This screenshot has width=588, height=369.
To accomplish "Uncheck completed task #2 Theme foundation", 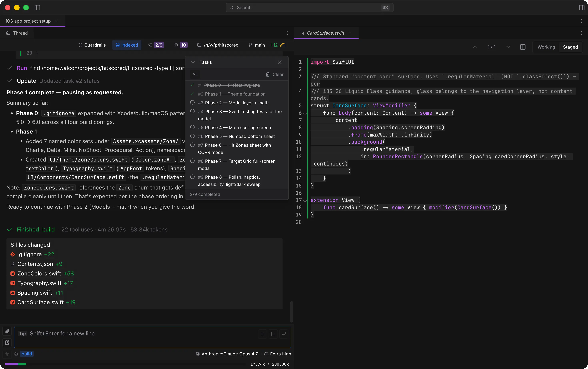I will (x=192, y=94).
